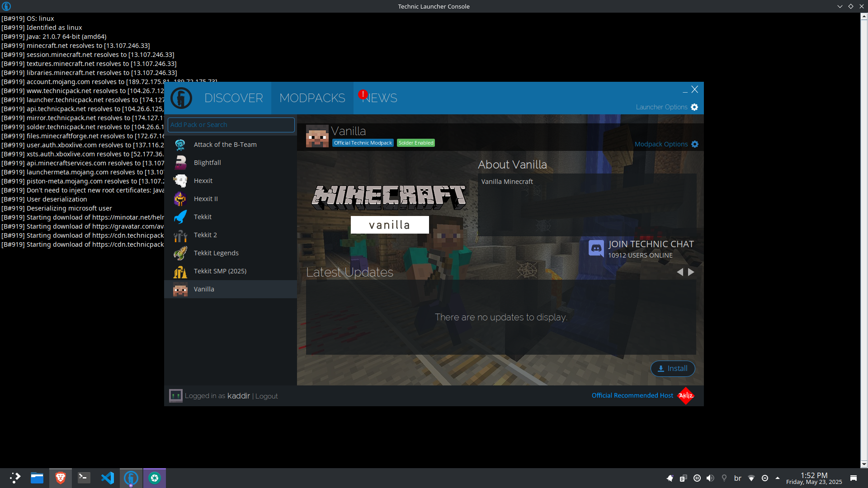Show next update with the right arrow
The width and height of the screenshot is (868, 488).
691,272
